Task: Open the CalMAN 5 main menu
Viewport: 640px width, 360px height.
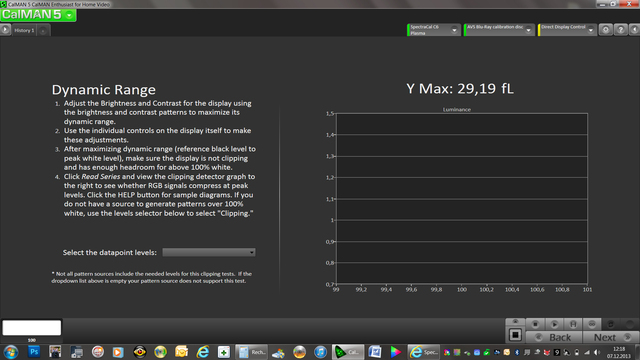Action: [x=38, y=15]
